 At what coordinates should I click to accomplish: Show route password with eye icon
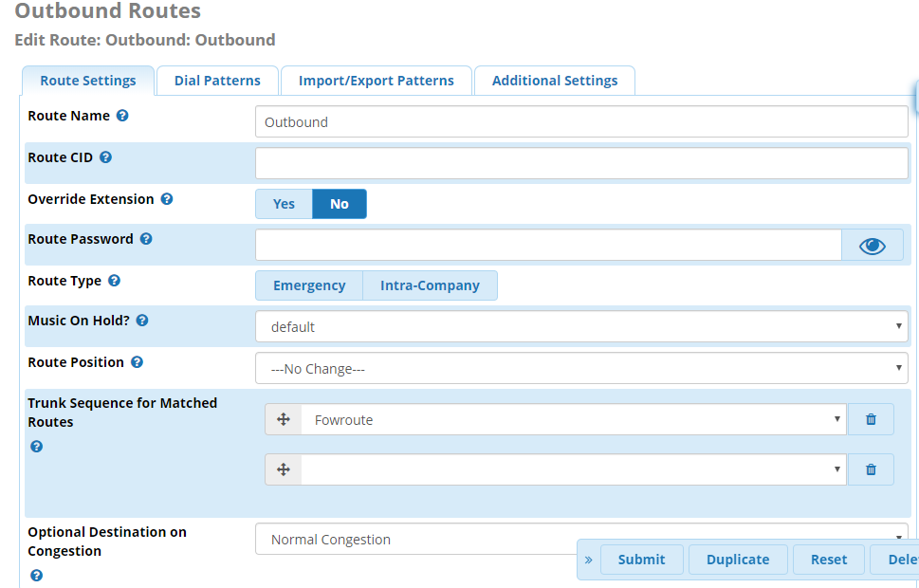click(x=873, y=246)
